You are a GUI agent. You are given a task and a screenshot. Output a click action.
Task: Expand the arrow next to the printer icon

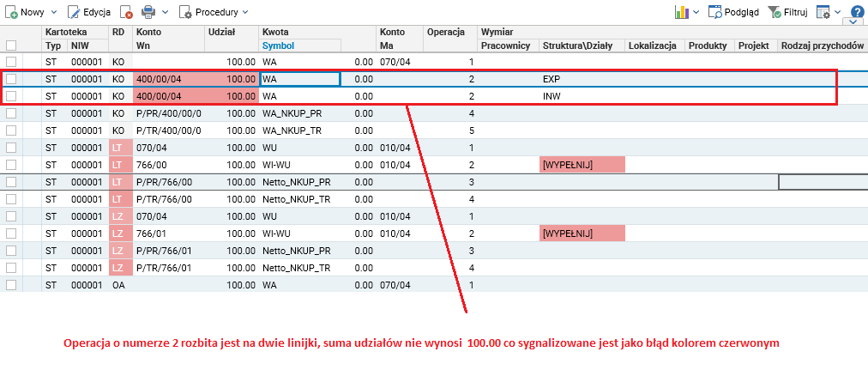(166, 12)
